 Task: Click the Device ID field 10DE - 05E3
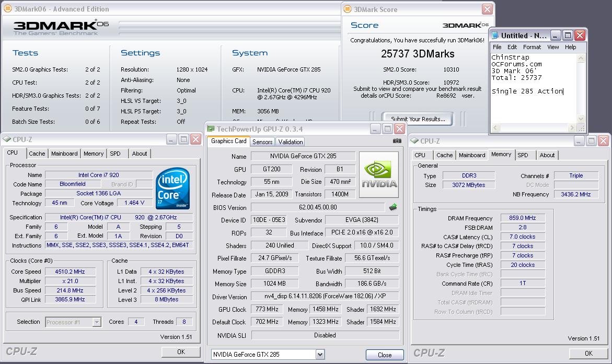(x=269, y=220)
